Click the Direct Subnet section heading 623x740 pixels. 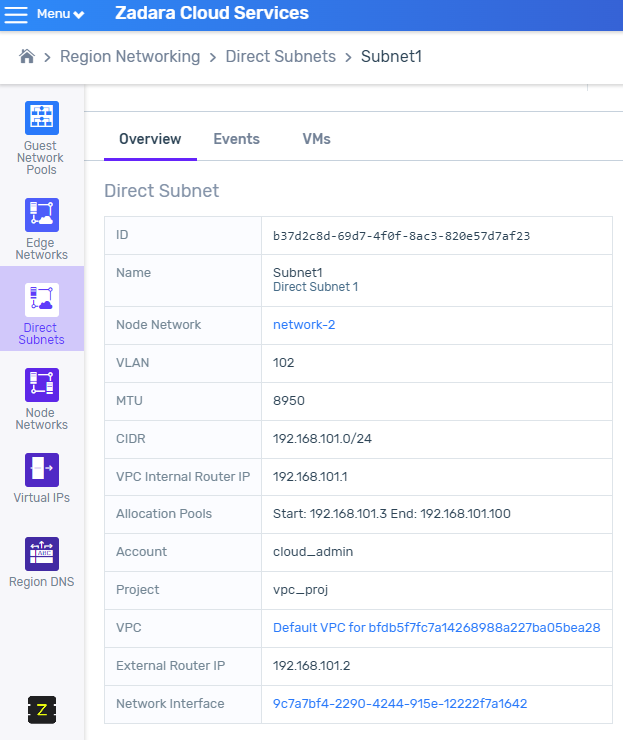pyautogui.click(x=161, y=191)
